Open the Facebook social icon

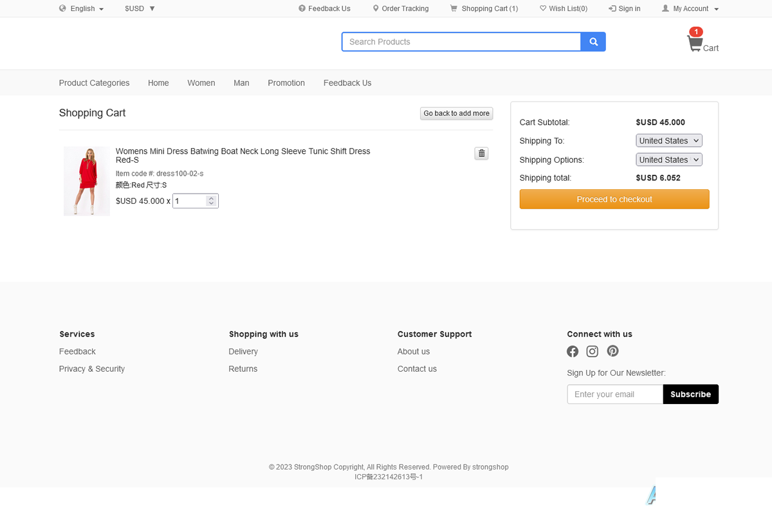point(573,351)
